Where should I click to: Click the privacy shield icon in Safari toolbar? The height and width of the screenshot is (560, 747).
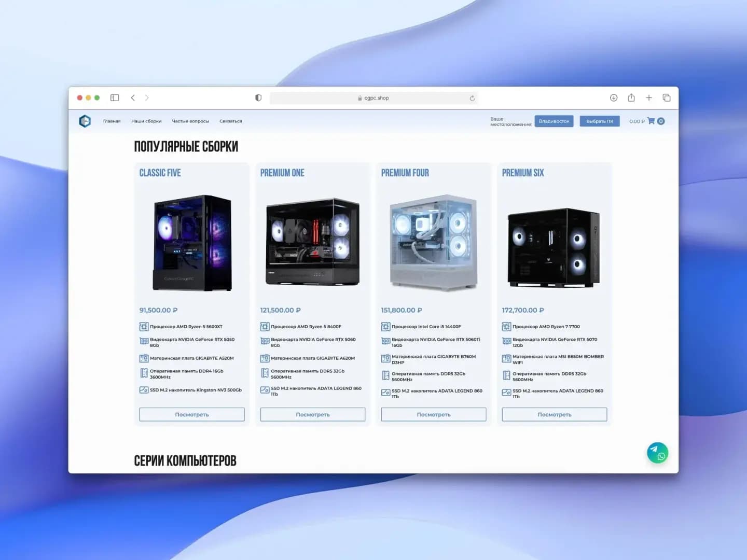258,97
